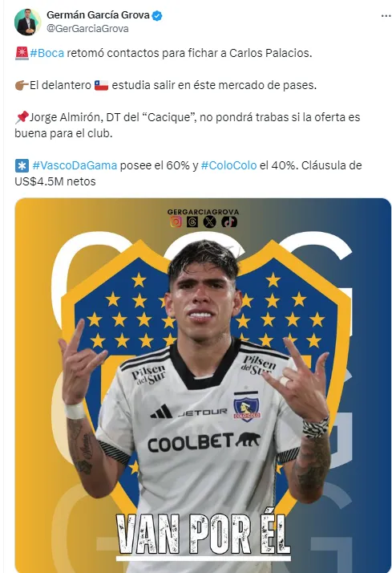Click the red siren emoji
The image size is (392, 573).
pos(22,53)
